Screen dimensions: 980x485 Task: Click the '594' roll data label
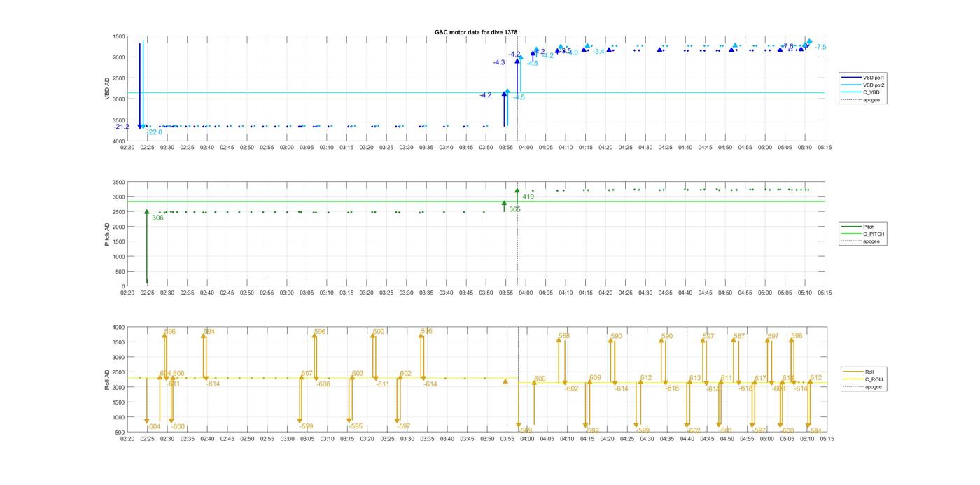pyautogui.click(x=209, y=332)
